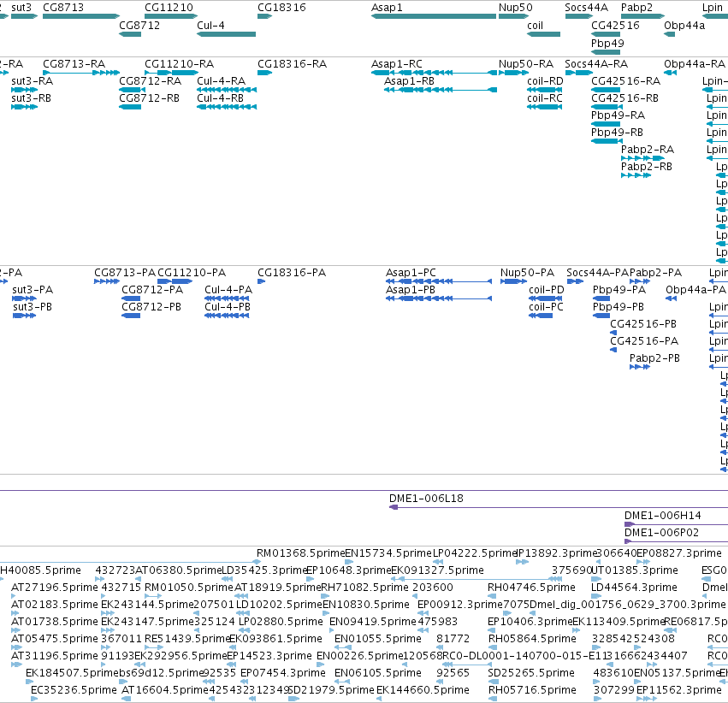Image resolution: width=728 pixels, height=703 pixels.
Task: Click the sut3 gene label
Action: pos(21,8)
